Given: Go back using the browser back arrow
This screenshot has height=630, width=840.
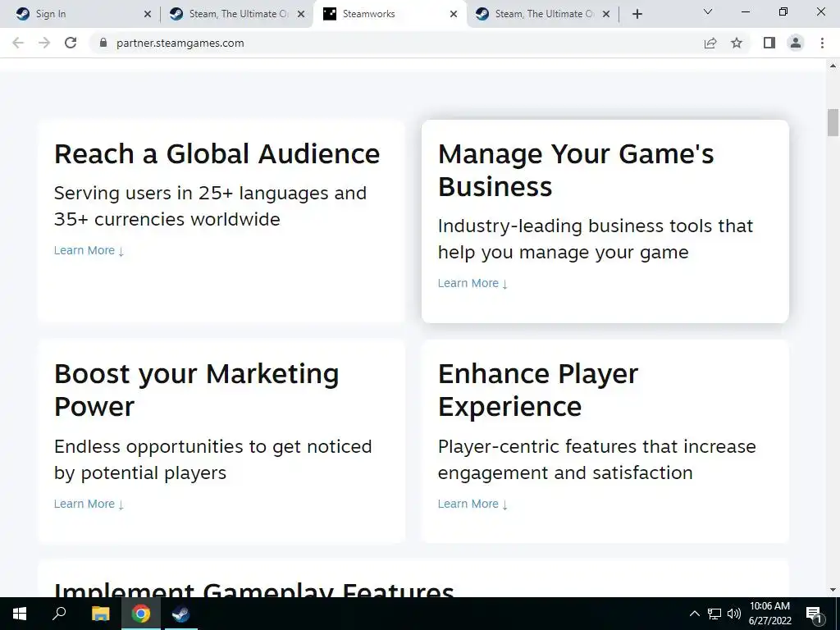Looking at the screenshot, I should pyautogui.click(x=18, y=43).
